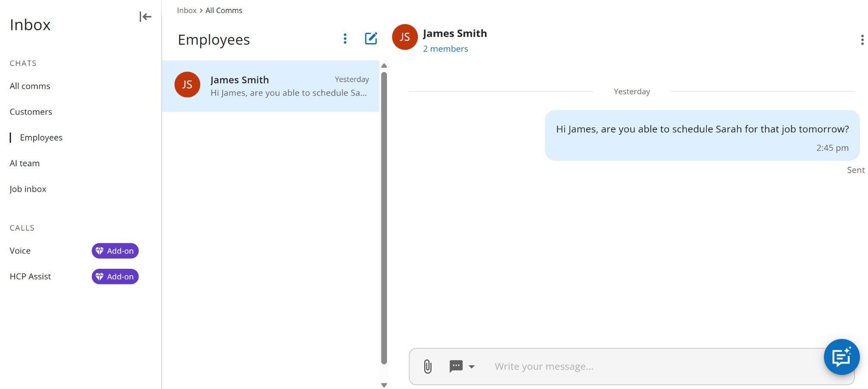
Task: Click James Smith avatar in chat header
Action: (x=405, y=37)
